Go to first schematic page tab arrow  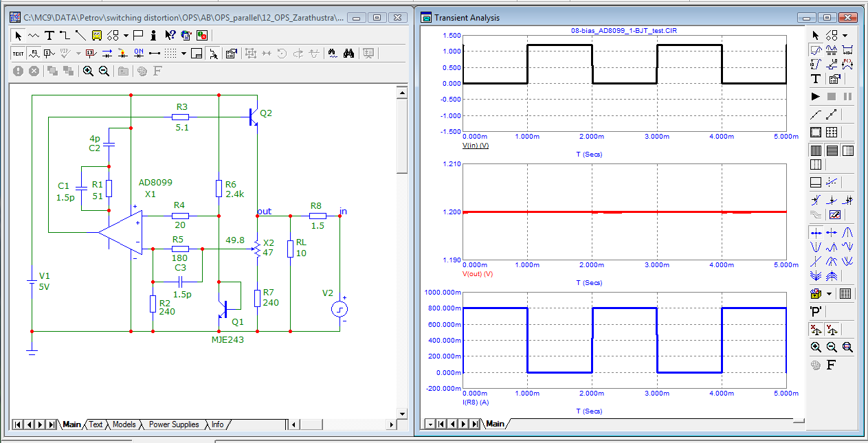(18, 424)
